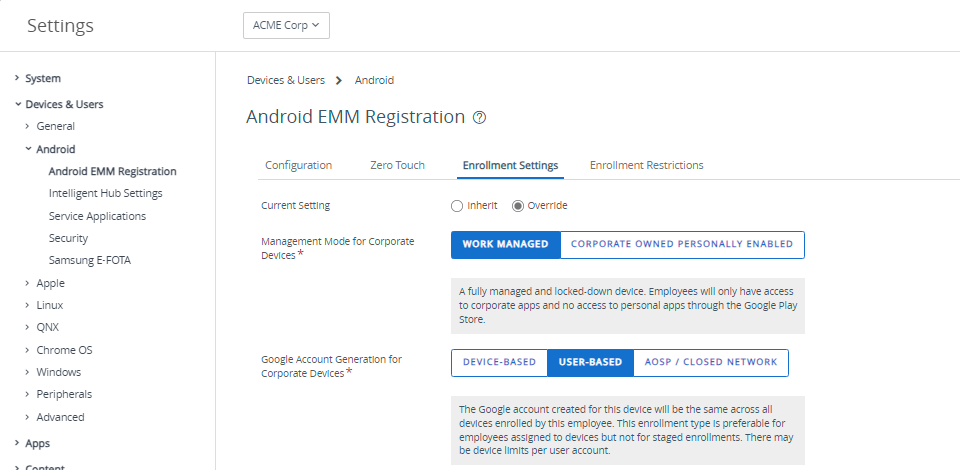
Task: Collapse the Devices & Users section
Action: (x=63, y=104)
